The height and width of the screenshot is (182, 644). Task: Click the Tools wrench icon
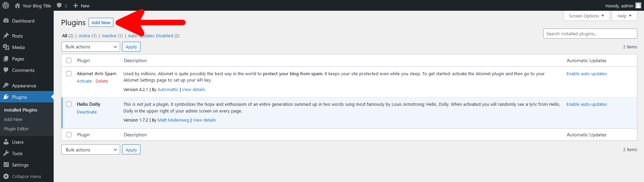[x=6, y=153]
